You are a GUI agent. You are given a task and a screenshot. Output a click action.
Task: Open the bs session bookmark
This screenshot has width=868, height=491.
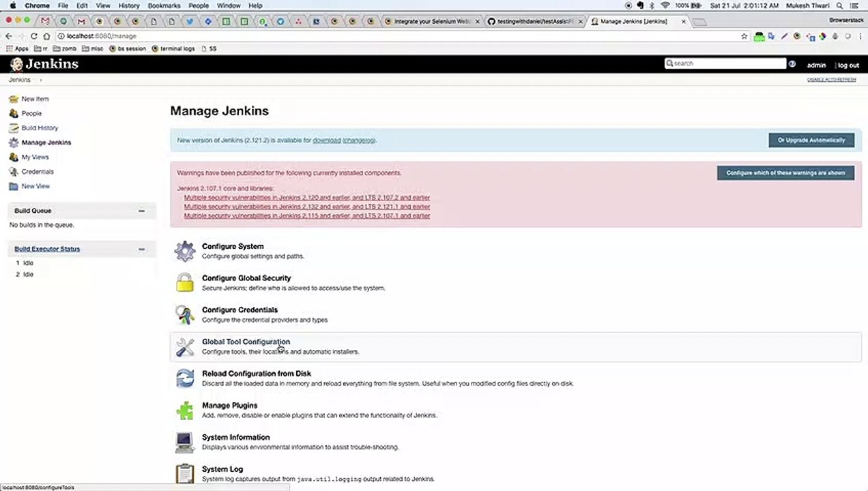tap(128, 48)
